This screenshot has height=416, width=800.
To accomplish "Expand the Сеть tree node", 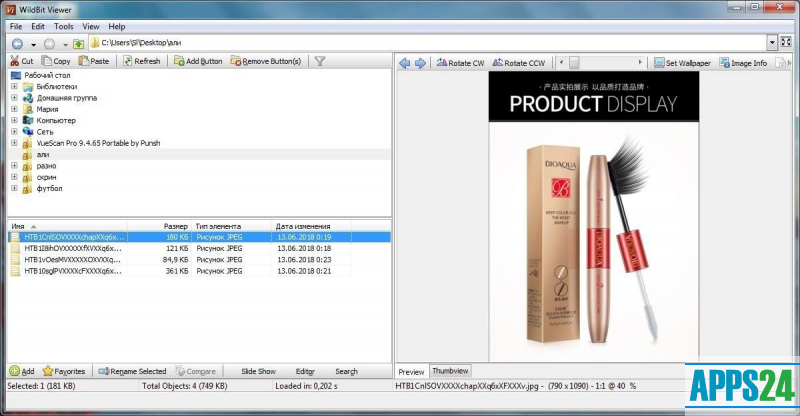I will pos(14,131).
